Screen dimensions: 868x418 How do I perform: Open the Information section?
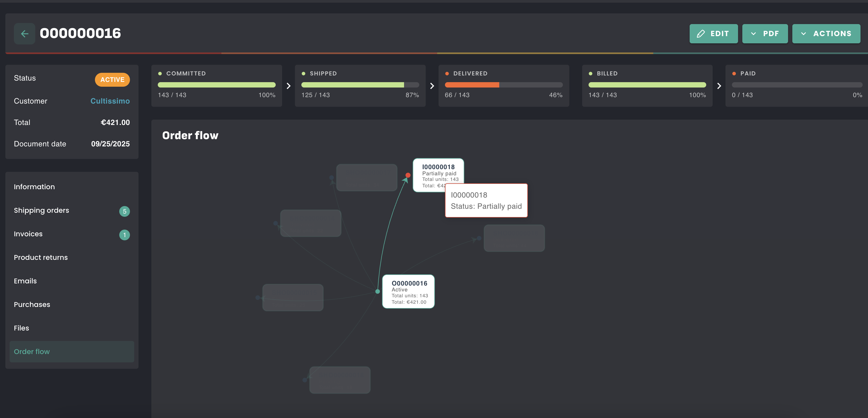(34, 187)
